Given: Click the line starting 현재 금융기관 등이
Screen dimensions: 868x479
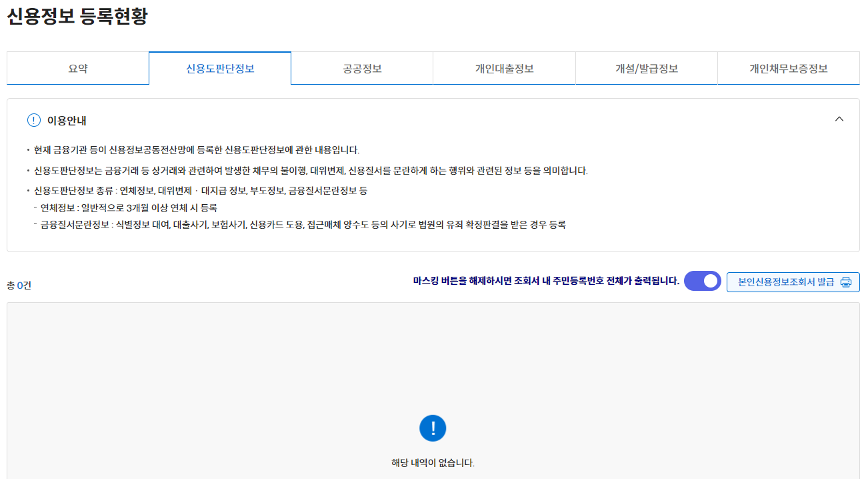Looking at the screenshot, I should coord(197,150).
